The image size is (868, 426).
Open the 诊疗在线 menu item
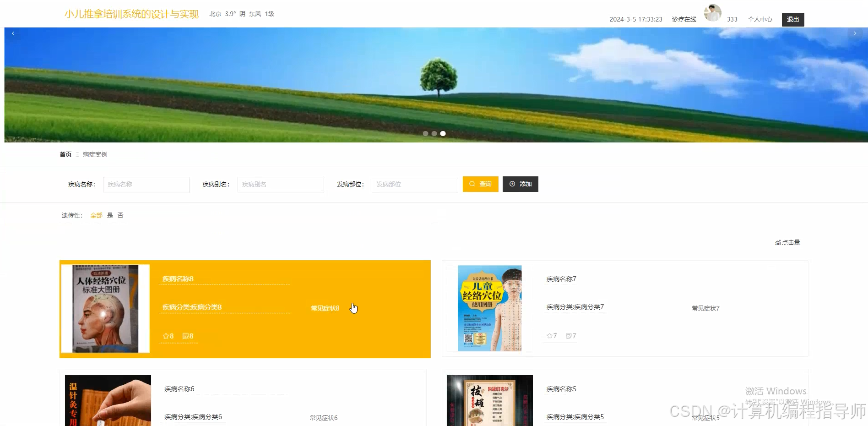(x=684, y=19)
